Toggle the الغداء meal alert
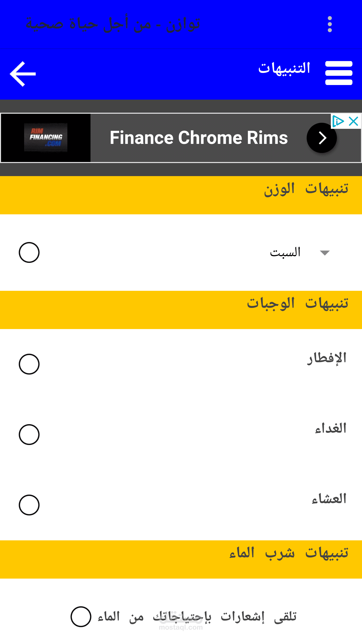 coord(29,435)
